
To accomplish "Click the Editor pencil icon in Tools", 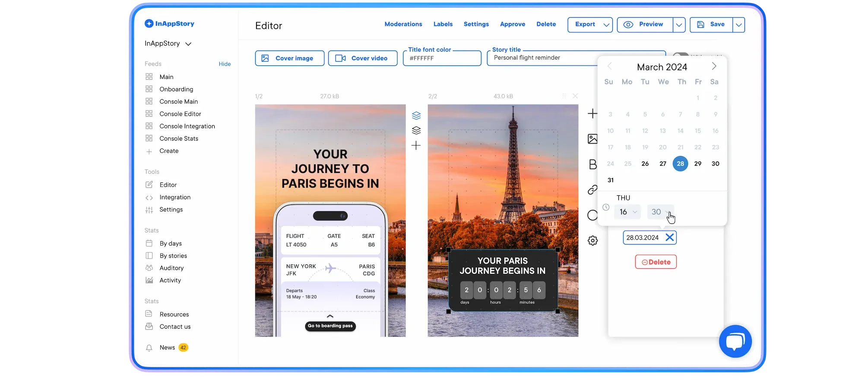I will [149, 185].
